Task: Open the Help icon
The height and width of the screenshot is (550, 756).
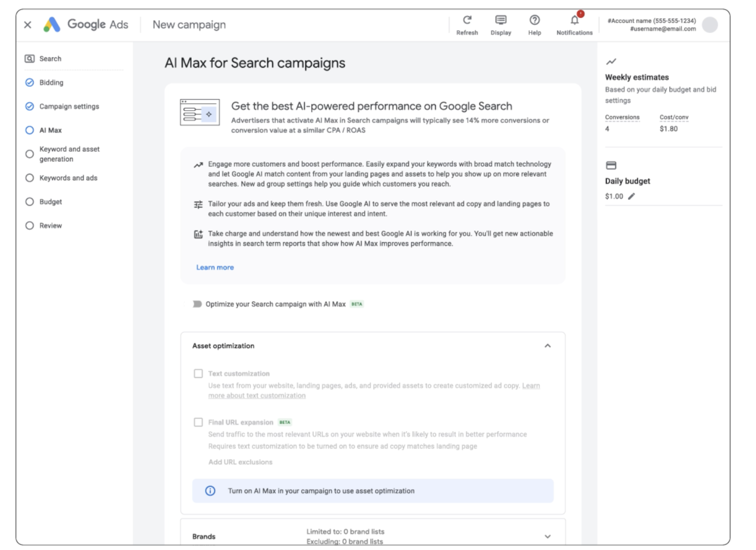Action: tap(534, 20)
